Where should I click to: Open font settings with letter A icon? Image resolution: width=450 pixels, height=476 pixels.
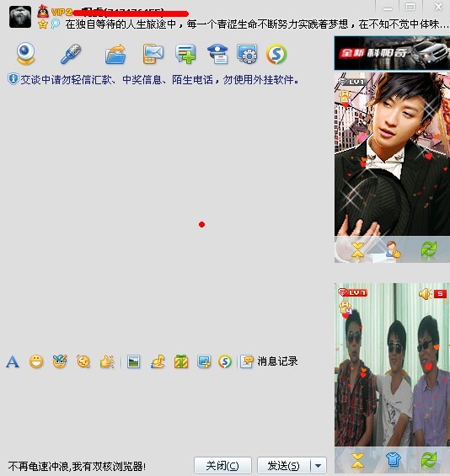click(x=13, y=361)
